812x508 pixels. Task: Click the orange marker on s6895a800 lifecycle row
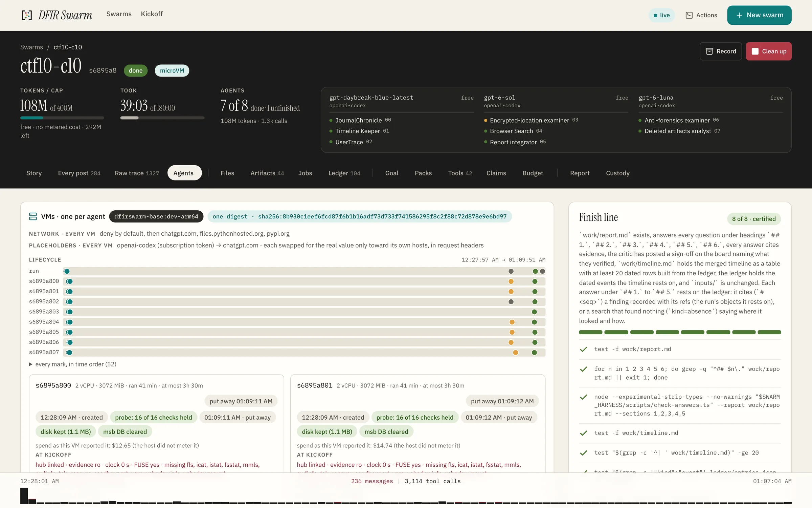coord(511,281)
